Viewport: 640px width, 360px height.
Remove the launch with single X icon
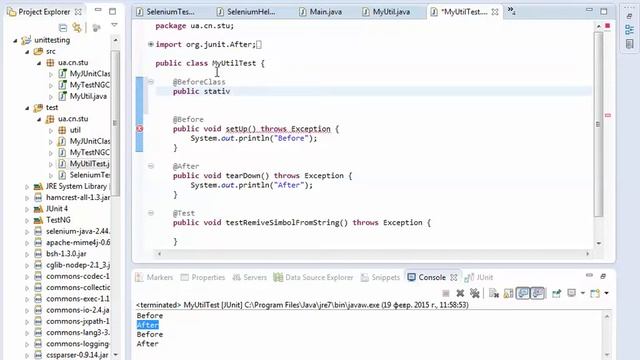click(460, 293)
